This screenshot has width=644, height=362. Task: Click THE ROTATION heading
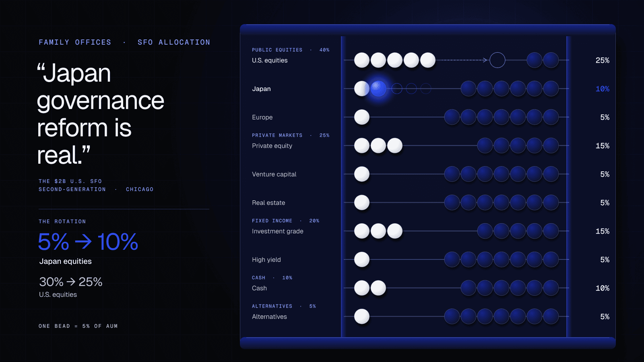[x=62, y=222]
